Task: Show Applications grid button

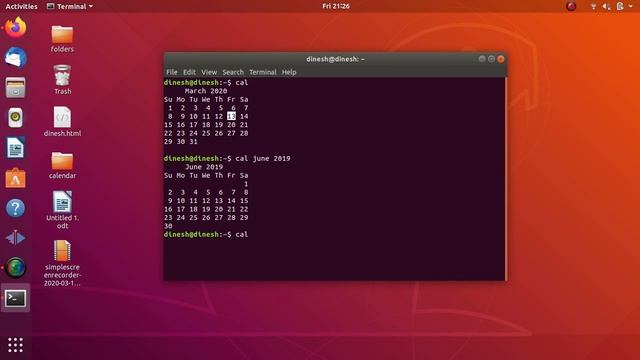Action: (x=16, y=345)
